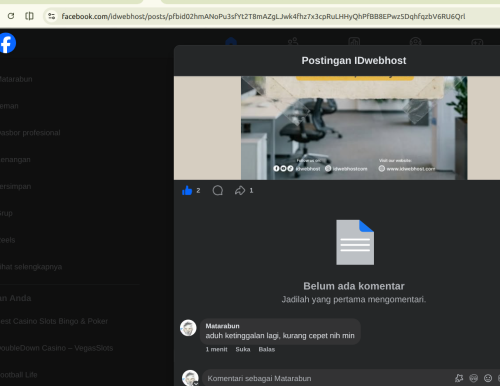
Task: Select the 'Belum ada komentar' heading
Action: tap(354, 286)
